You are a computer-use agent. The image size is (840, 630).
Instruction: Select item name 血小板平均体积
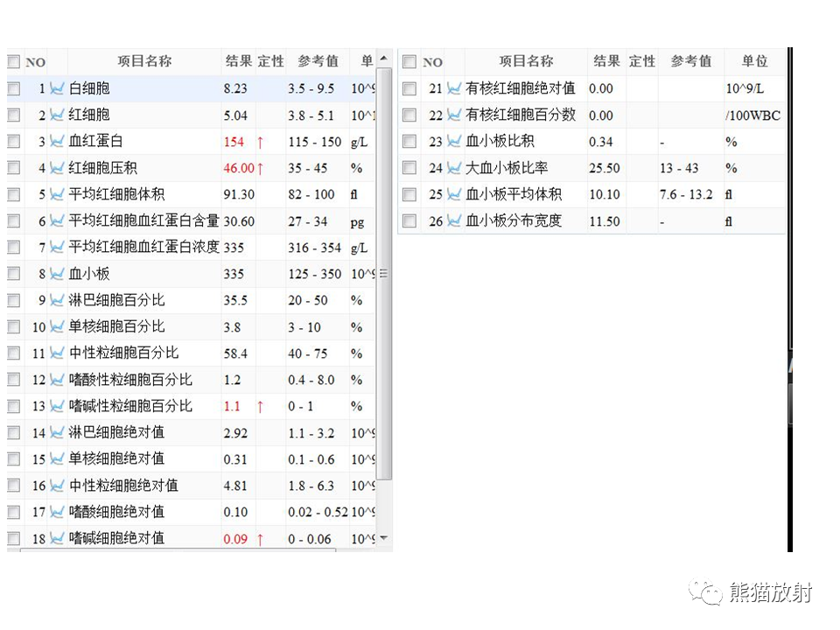click(514, 194)
